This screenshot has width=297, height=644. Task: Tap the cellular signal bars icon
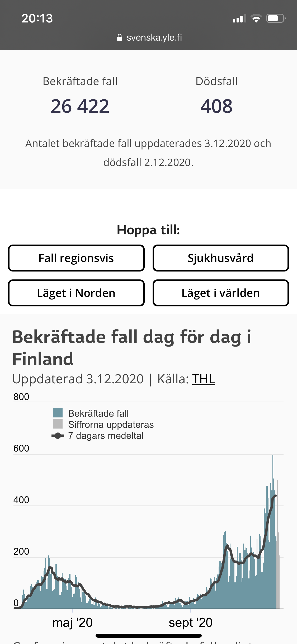click(239, 19)
